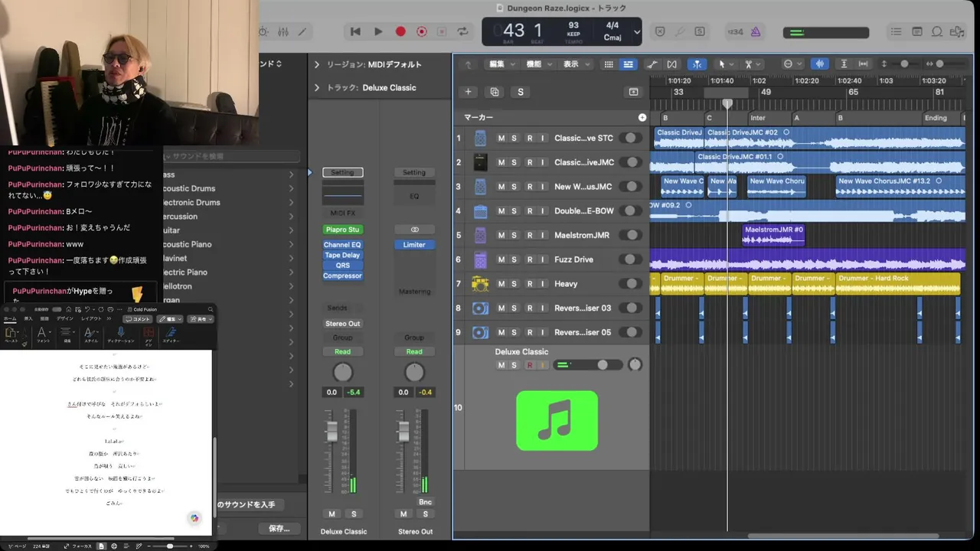Open the Note Pads icon

pos(916,31)
